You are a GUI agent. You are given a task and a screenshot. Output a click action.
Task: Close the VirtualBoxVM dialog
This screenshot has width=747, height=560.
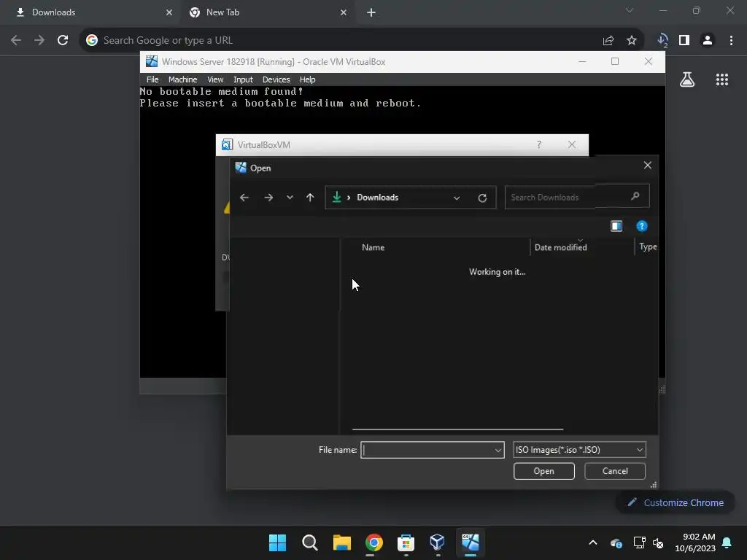(x=572, y=145)
